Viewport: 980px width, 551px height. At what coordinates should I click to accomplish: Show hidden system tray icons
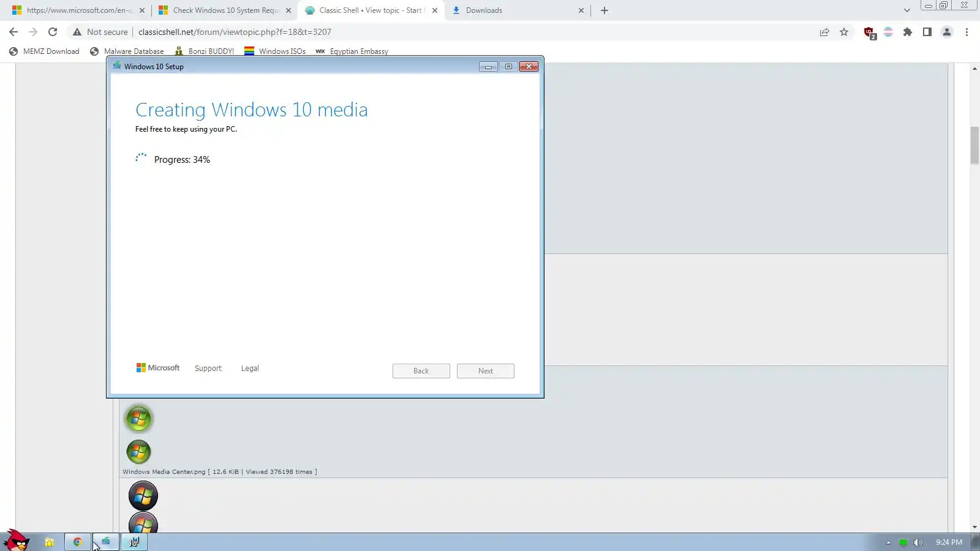pyautogui.click(x=888, y=542)
